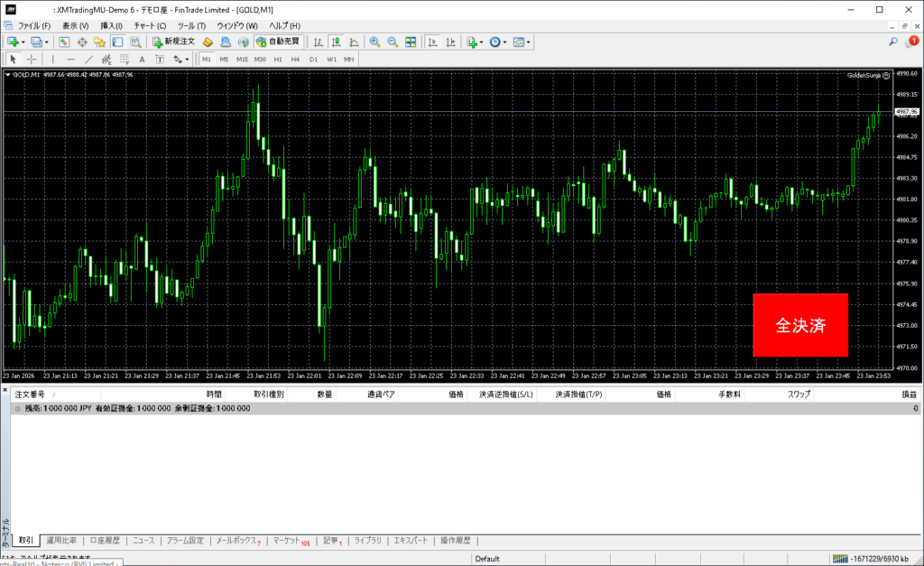
Task: Switch to the 口座履歴 terminal tab
Action: (x=105, y=541)
